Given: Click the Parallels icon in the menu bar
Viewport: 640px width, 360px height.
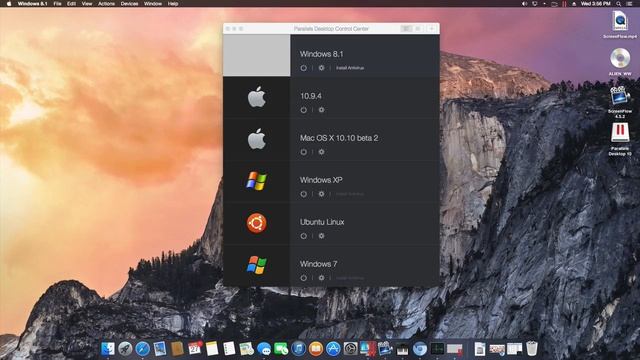Looking at the screenshot, I should [x=564, y=4].
